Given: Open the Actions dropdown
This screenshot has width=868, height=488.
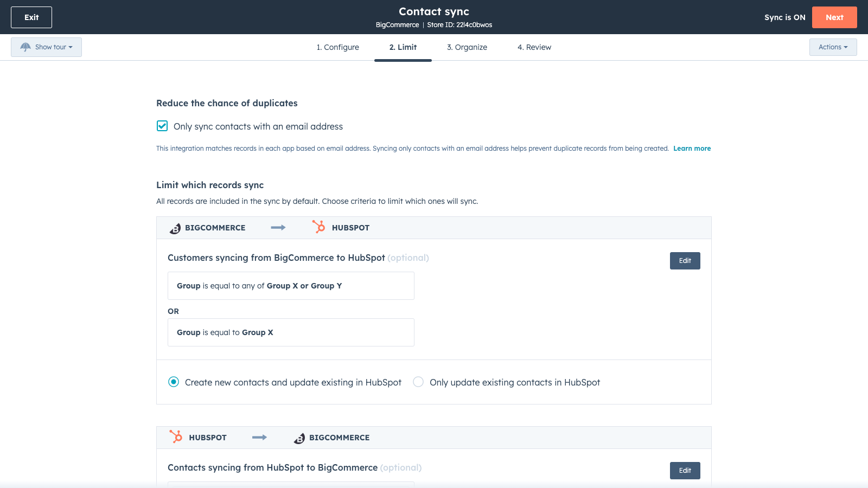Looking at the screenshot, I should point(833,47).
